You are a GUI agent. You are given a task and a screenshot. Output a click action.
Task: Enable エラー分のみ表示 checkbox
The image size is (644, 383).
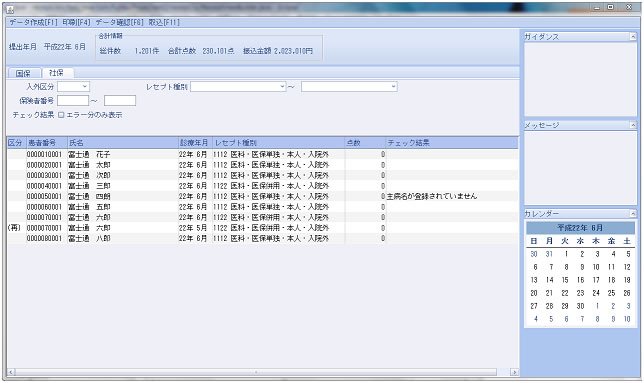click(61, 115)
